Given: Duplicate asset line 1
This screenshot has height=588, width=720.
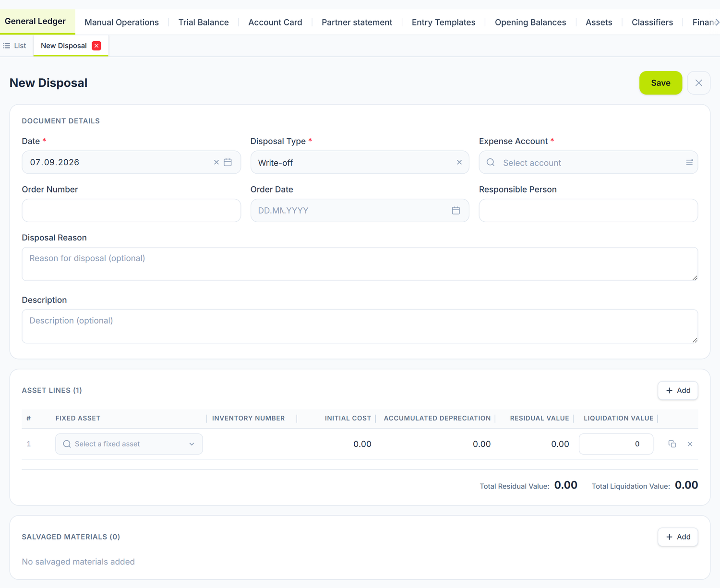Looking at the screenshot, I should pos(672,444).
